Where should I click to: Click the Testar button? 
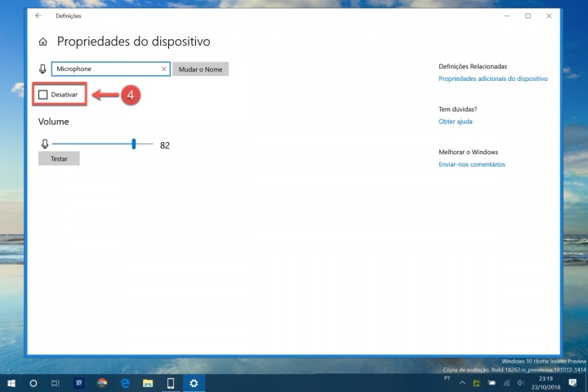tap(59, 158)
